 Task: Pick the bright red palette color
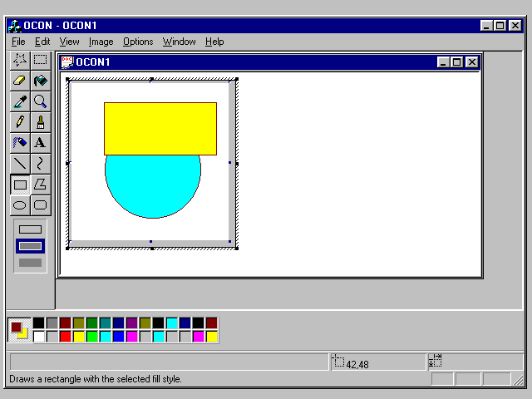[66, 337]
